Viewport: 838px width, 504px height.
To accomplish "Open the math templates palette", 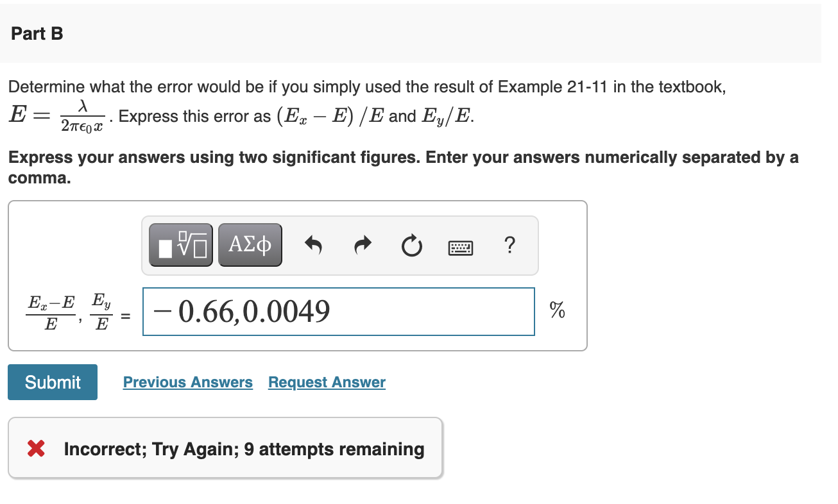I will tap(180, 244).
